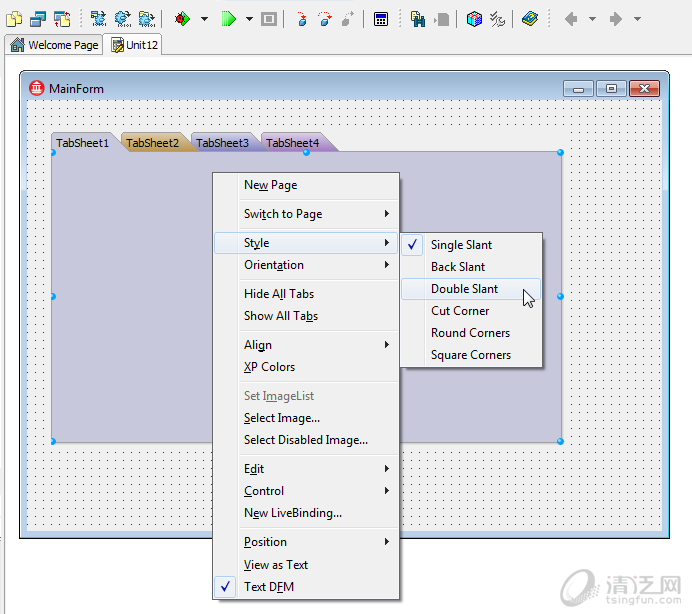Choose Round Corners tab style

pyautogui.click(x=470, y=333)
